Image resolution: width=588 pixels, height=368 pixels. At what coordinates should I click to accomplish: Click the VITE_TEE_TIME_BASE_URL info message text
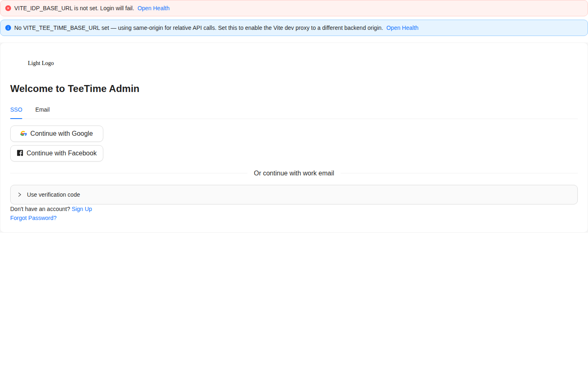coord(198,28)
